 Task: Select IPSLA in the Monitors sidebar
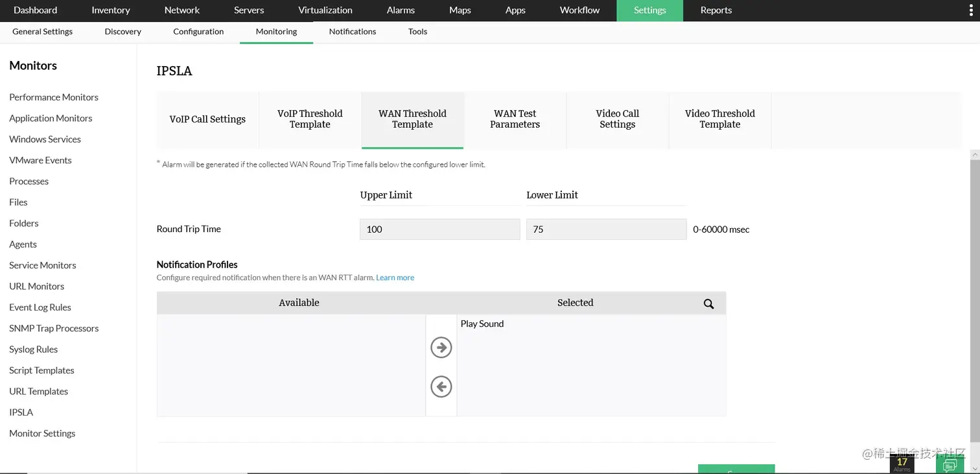(21, 412)
